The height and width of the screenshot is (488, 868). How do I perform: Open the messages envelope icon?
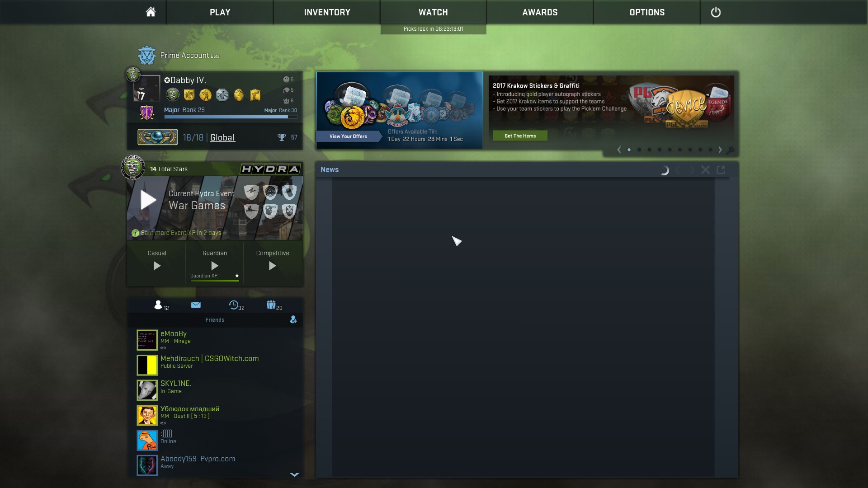coord(196,305)
